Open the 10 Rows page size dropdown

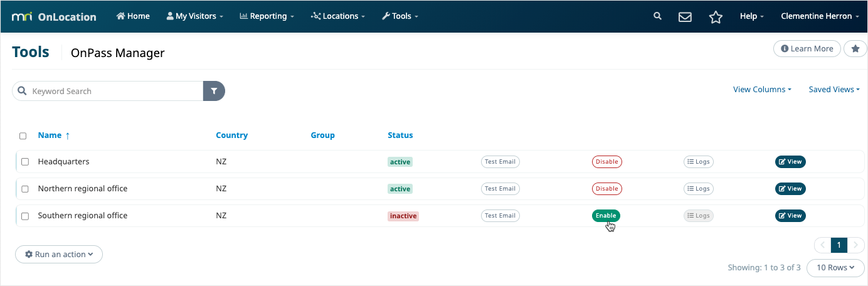(x=835, y=268)
